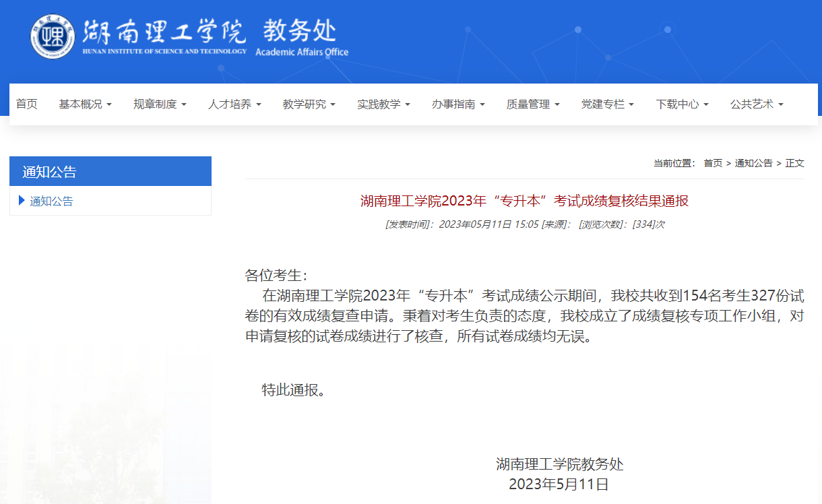Open the 质量管理 dropdown menu
The width and height of the screenshot is (822, 504).
[x=529, y=104]
